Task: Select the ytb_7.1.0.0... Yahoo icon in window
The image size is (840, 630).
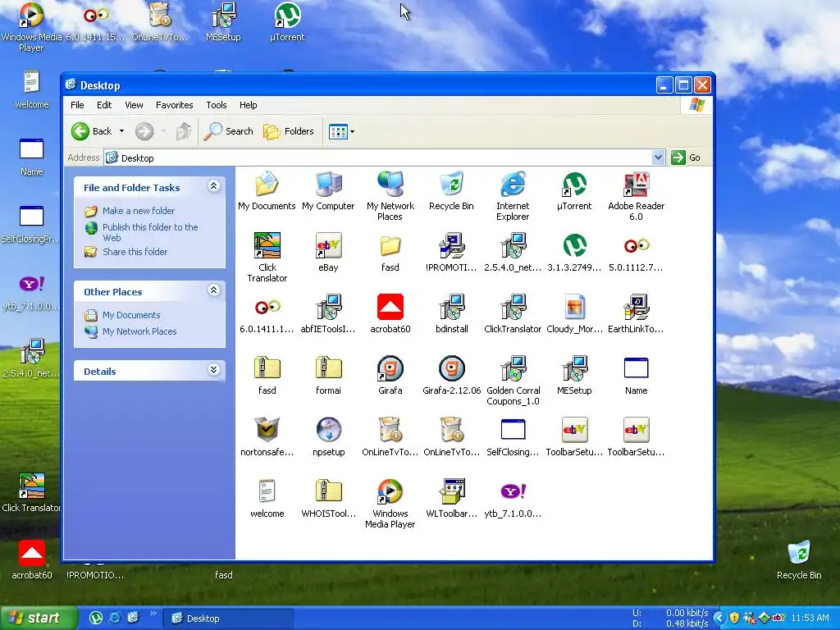Action: (x=513, y=492)
